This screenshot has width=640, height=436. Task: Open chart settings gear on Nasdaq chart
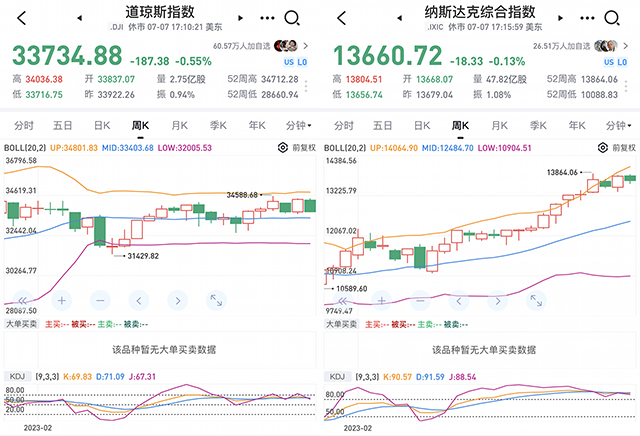click(602, 147)
